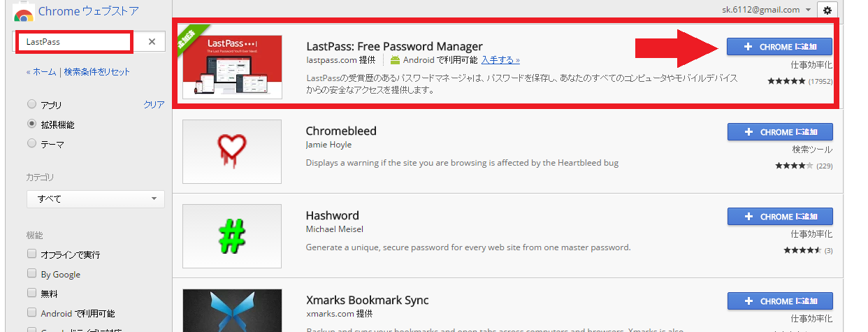Open the account email dropdown
868x332 pixels.
(767, 10)
